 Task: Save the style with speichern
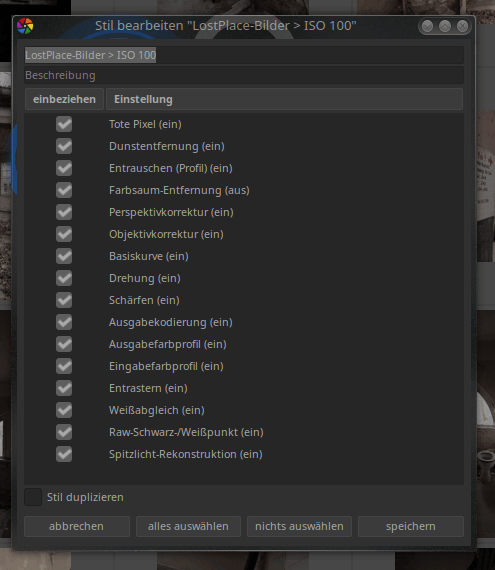pos(411,526)
